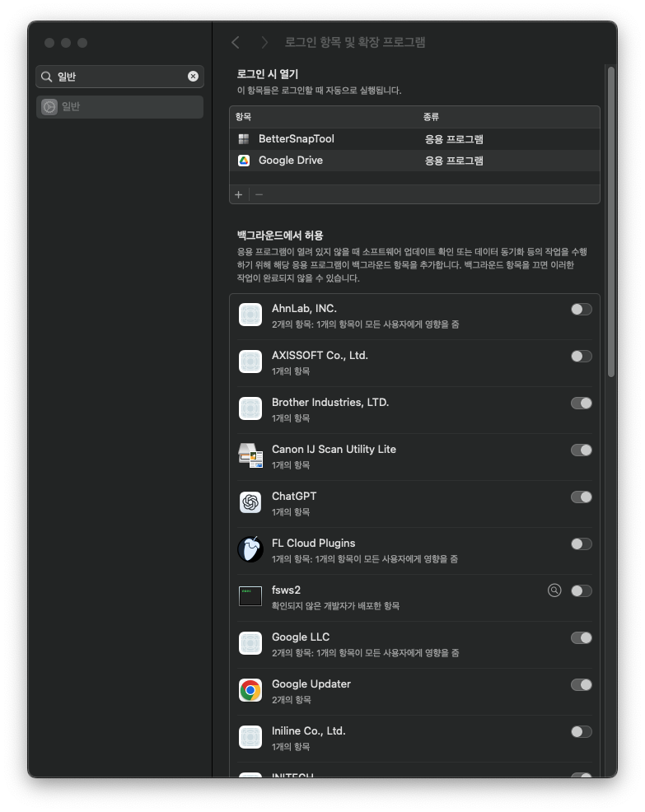Click the Google LLC generic icon
The width and height of the screenshot is (645, 812).
(x=250, y=643)
